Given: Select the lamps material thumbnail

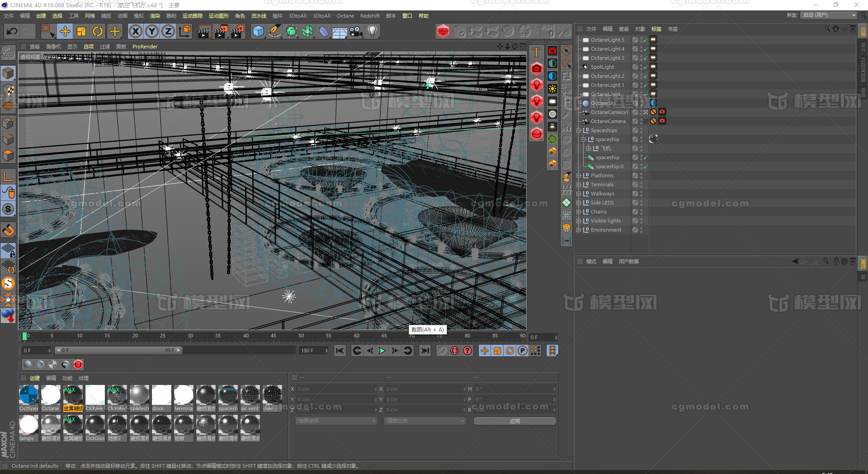Looking at the screenshot, I should coord(29,425).
